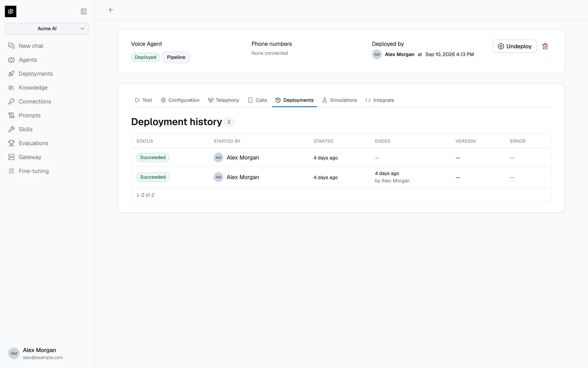588x368 pixels.
Task: Click the deployment count badge 2
Action: point(229,122)
